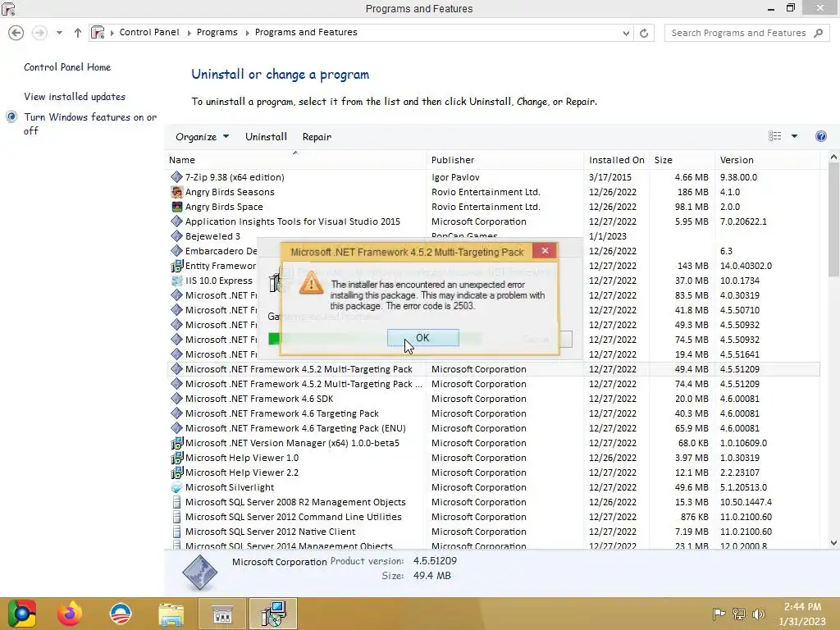840x630 pixels.
Task: Select Microsoft .NET Framework 4.6 Targeting Pack (ENU)
Action: click(295, 428)
